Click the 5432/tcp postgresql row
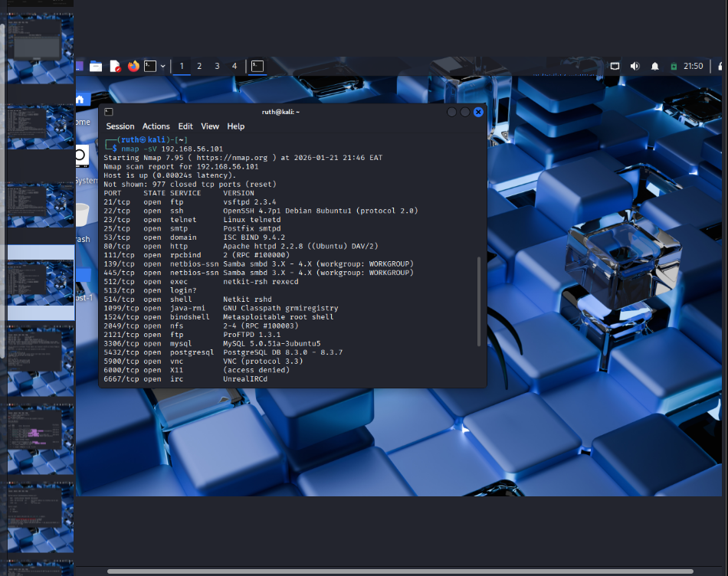 click(x=223, y=352)
